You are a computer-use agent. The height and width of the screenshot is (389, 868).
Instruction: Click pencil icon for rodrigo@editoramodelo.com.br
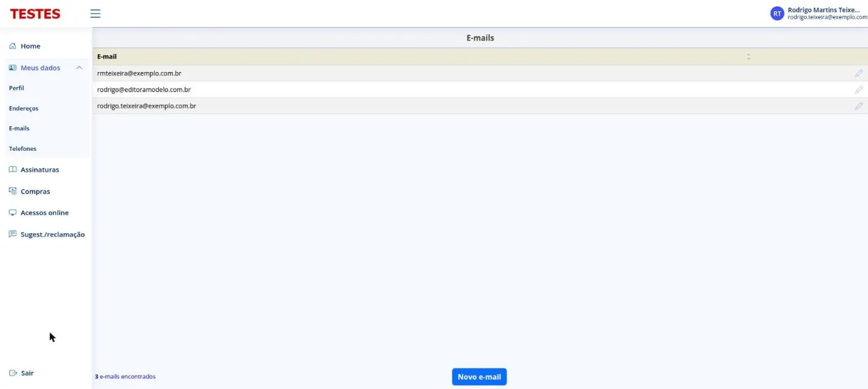[859, 89]
